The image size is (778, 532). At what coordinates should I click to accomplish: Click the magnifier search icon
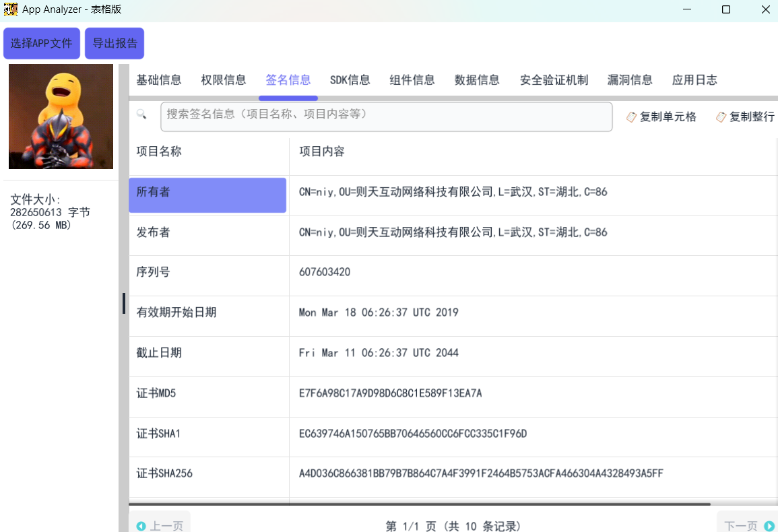coord(142,114)
